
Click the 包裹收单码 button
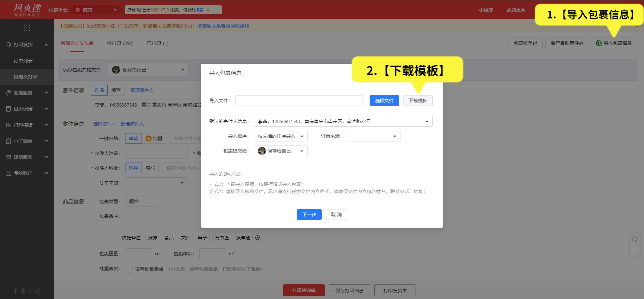point(526,43)
